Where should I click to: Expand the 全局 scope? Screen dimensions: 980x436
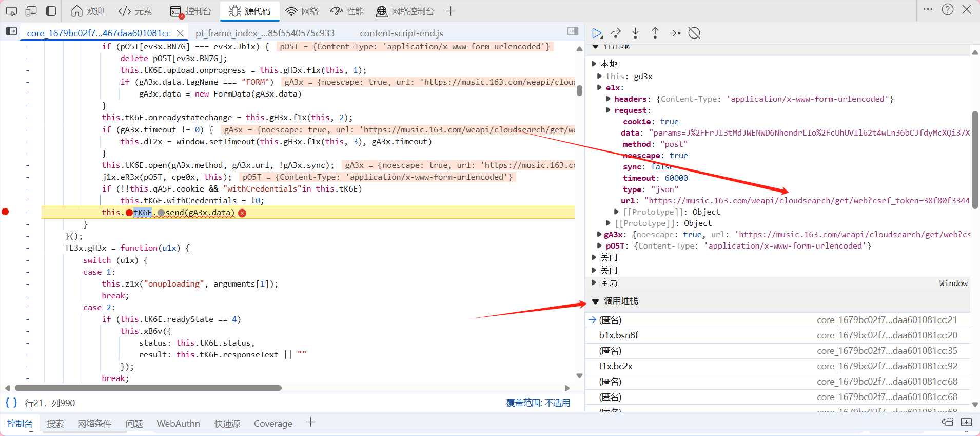pyautogui.click(x=594, y=282)
